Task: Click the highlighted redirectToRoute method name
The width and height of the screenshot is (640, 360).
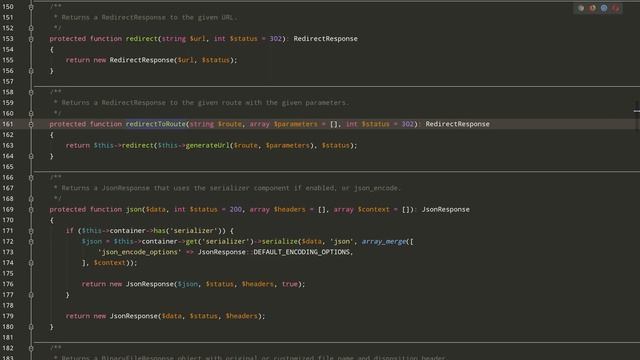Action: click(156, 124)
